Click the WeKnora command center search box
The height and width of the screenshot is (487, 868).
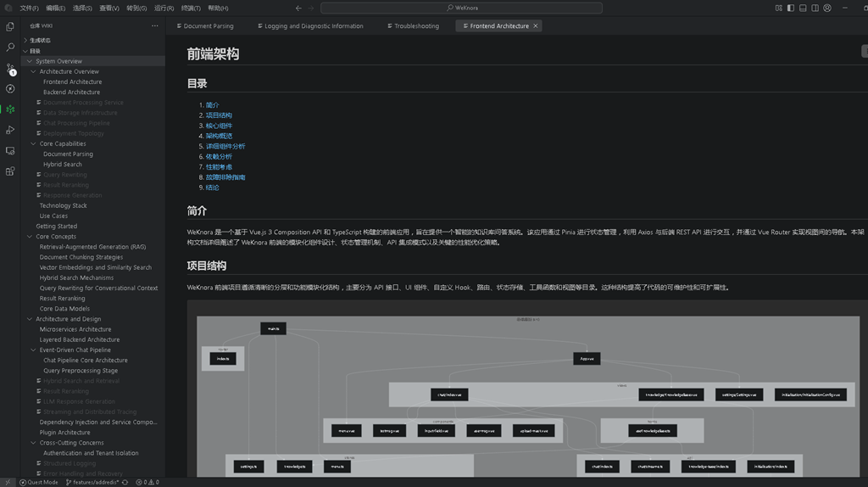tap(461, 8)
